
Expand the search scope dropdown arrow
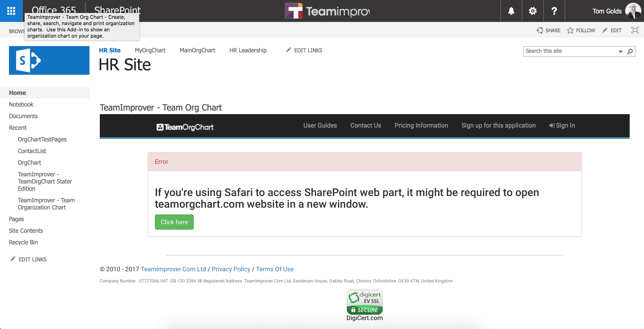621,51
